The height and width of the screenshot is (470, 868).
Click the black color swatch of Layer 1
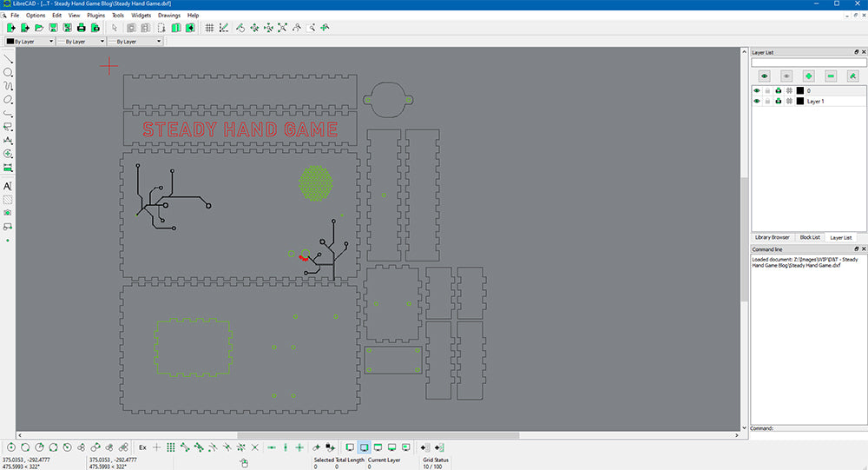tap(799, 102)
